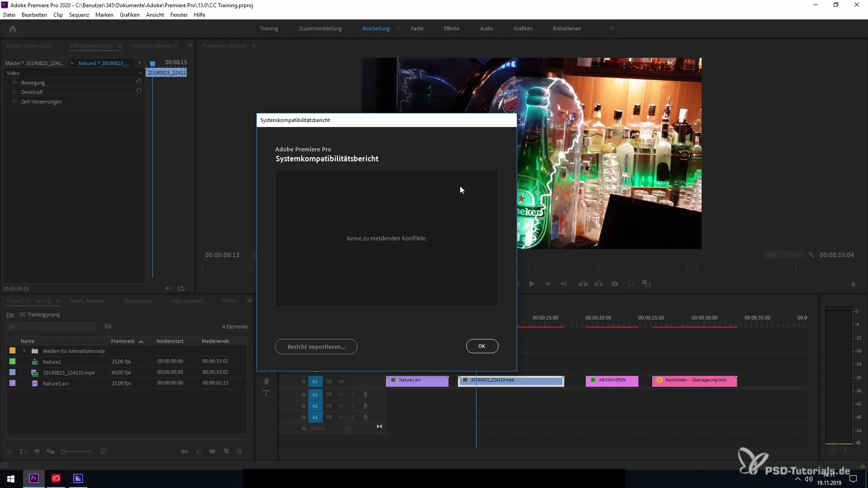868x488 pixels.
Task: Sort the project panel by the Framerate column
Action: 123,341
